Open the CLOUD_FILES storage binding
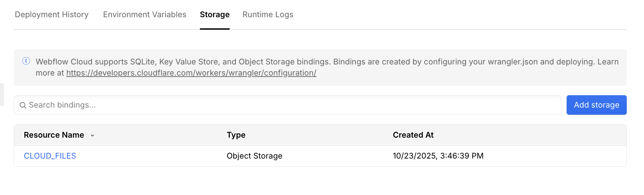 (x=50, y=156)
